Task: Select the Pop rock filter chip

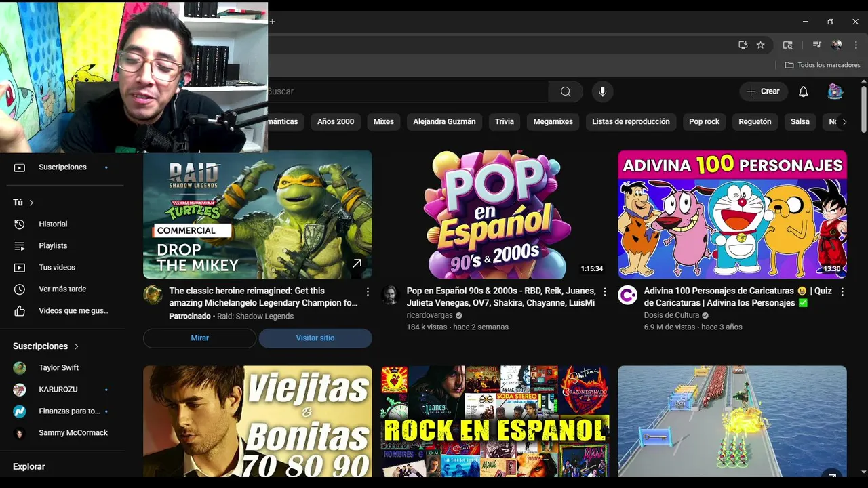Action: coord(704,122)
